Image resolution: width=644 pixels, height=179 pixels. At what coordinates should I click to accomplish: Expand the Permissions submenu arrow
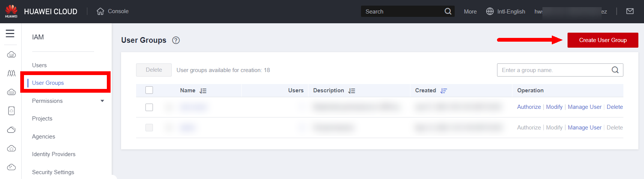click(102, 101)
